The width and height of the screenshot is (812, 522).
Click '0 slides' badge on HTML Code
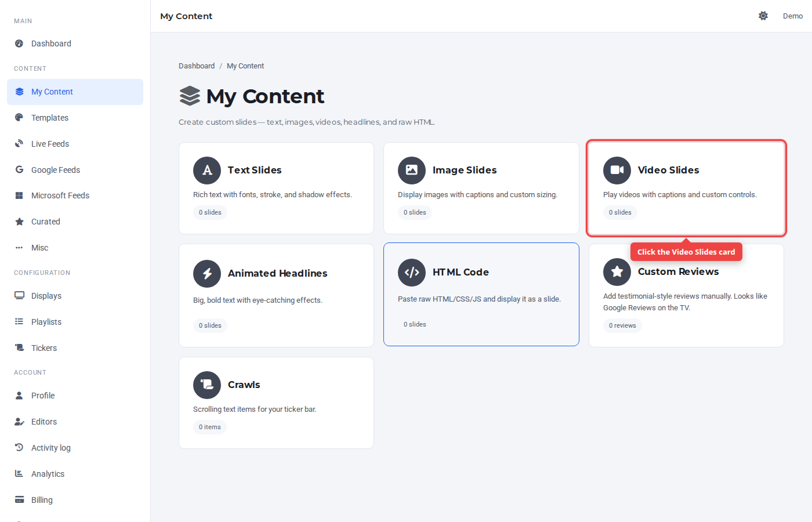coord(415,324)
